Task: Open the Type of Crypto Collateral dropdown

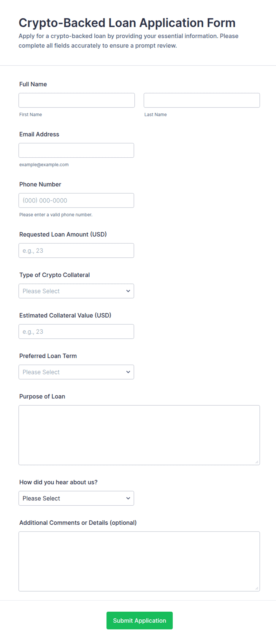Action: (76, 291)
